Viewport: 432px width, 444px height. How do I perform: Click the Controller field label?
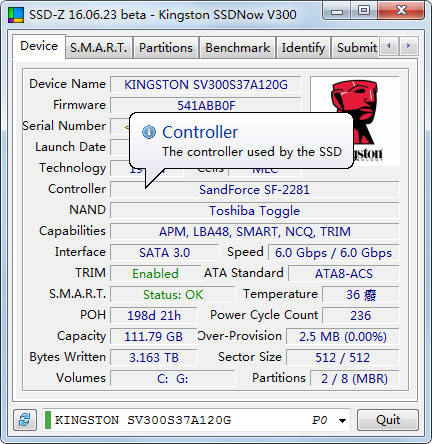[77, 189]
